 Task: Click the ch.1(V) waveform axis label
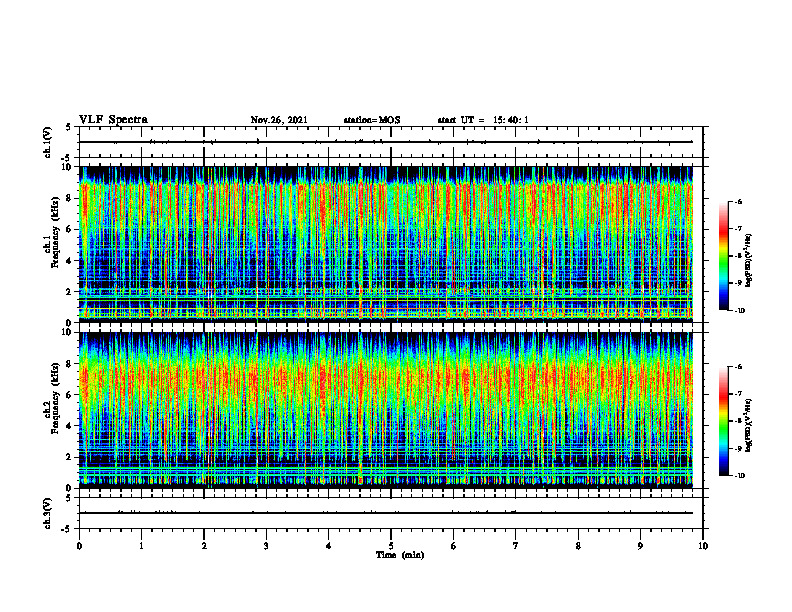coord(47,142)
